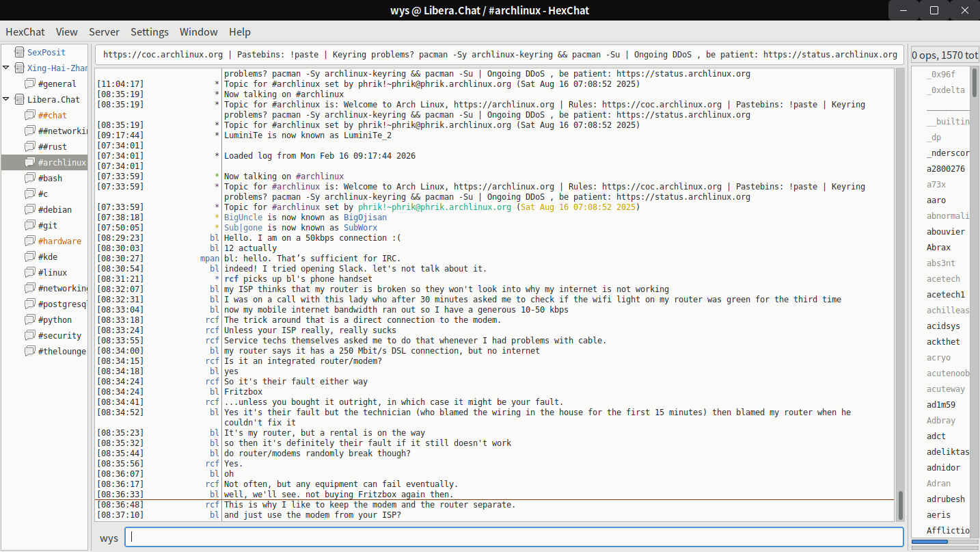Open the Window menu
Image resolution: width=980 pixels, height=552 pixels.
(198, 31)
